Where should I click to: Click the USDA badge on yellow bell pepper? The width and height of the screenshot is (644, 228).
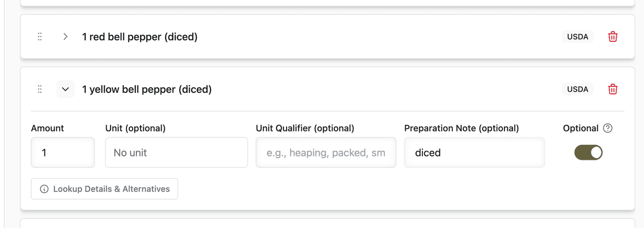[x=578, y=89]
